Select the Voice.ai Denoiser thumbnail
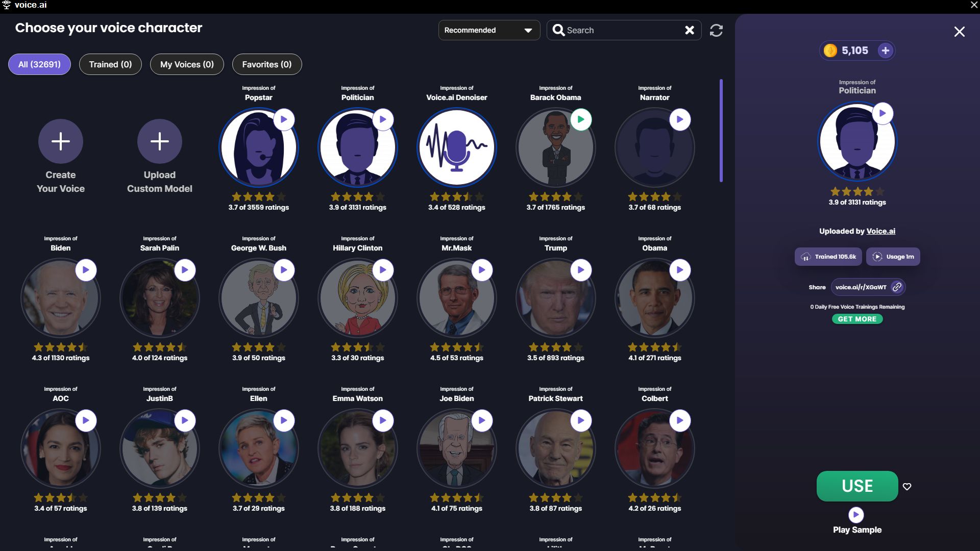This screenshot has height=551, width=980. click(x=457, y=148)
